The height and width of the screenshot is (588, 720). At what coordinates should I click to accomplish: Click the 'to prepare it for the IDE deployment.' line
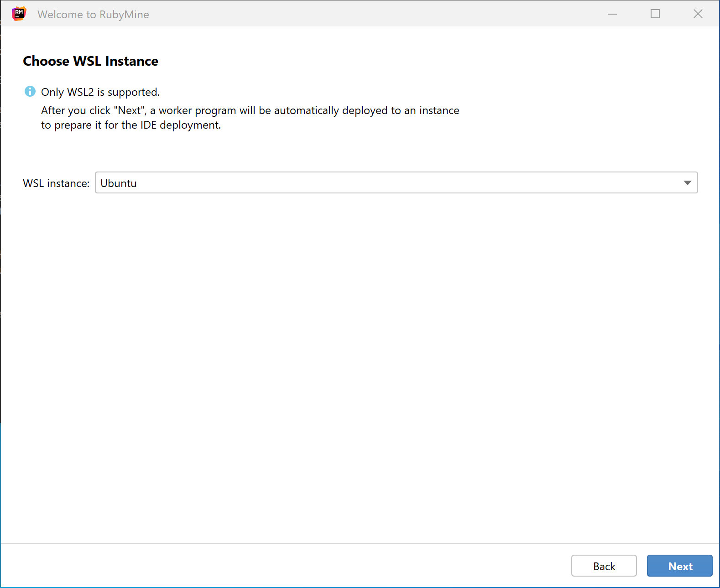[131, 125]
